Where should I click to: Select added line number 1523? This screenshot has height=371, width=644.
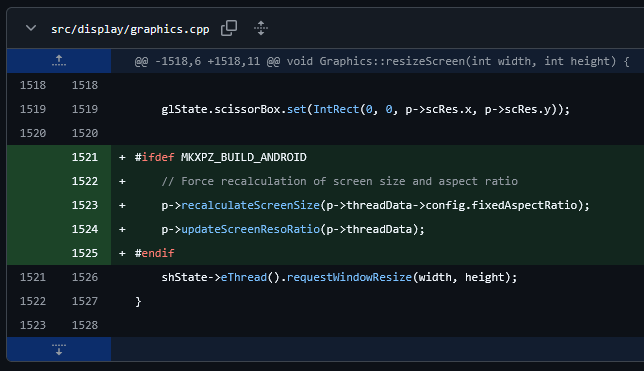85,205
